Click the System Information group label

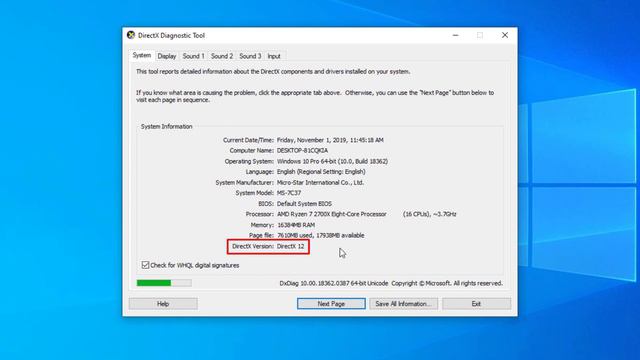coord(167,127)
